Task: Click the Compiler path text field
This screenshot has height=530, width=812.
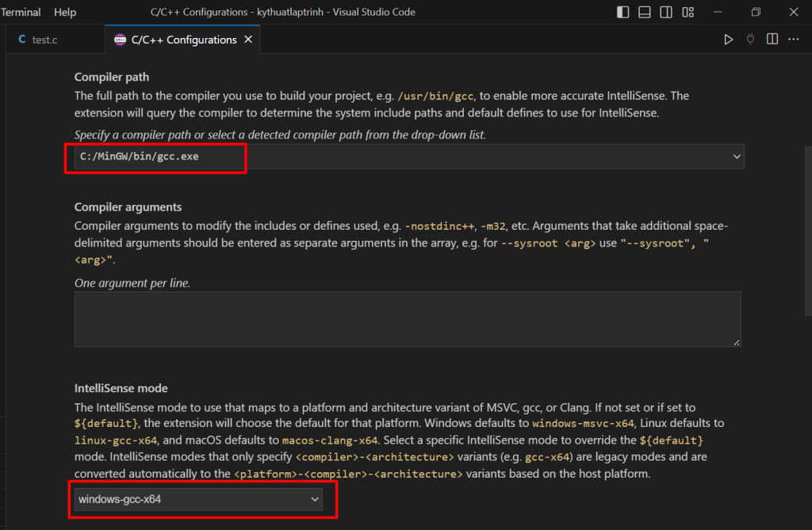Action: coord(396,157)
